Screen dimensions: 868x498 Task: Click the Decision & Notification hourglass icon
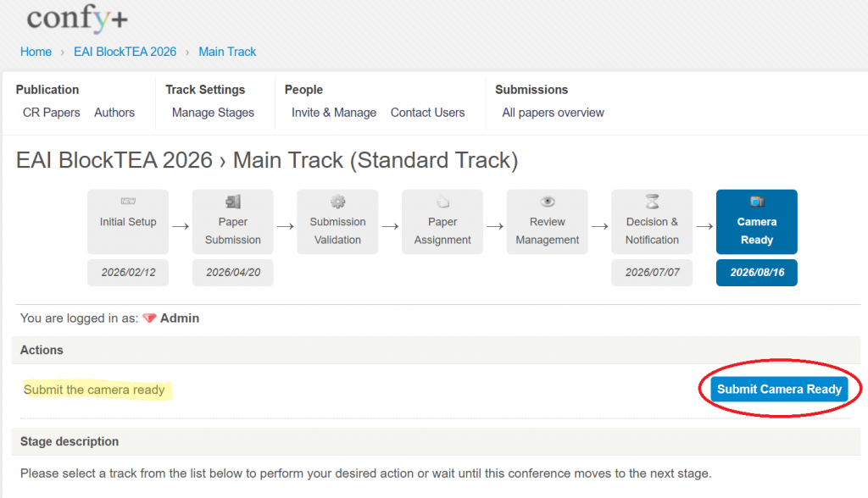pyautogui.click(x=652, y=202)
